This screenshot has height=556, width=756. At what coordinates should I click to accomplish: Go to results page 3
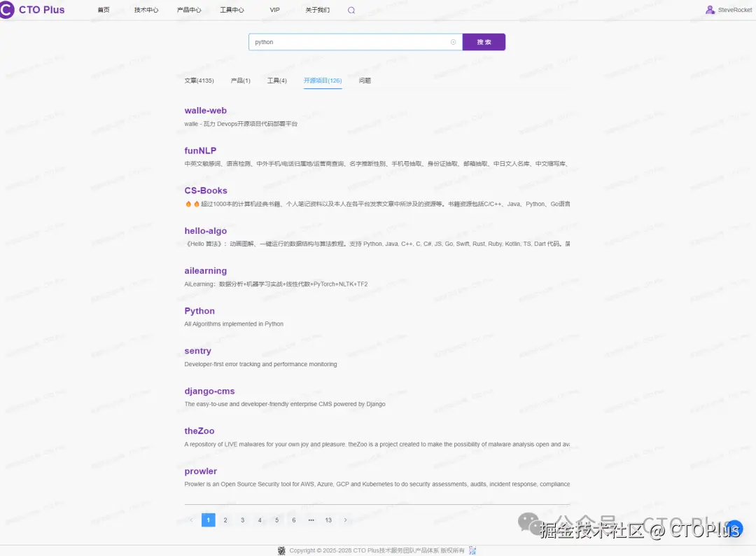click(242, 520)
